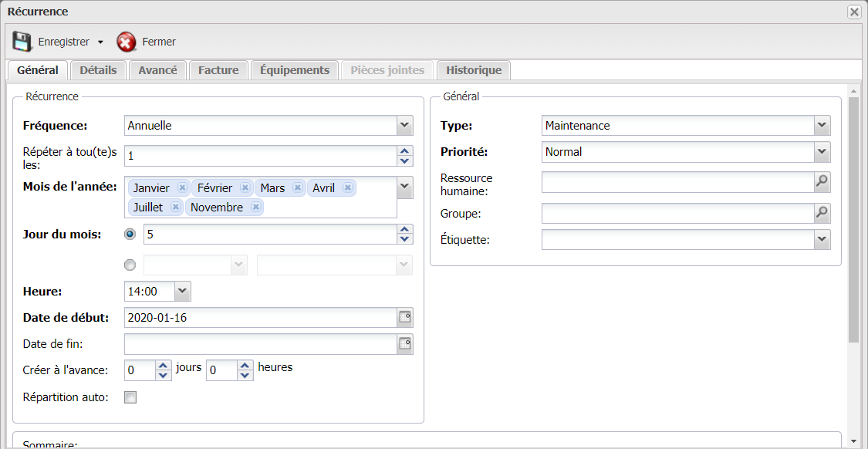The width and height of the screenshot is (868, 449).
Task: Expand the Étiquette dropdown
Action: tap(822, 240)
